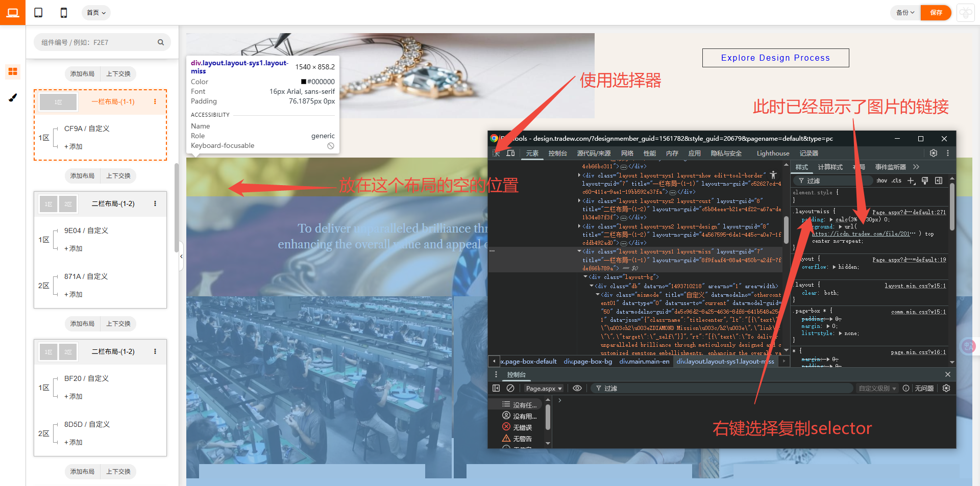
Task: Toggle :hov element state panel
Action: 881,181
